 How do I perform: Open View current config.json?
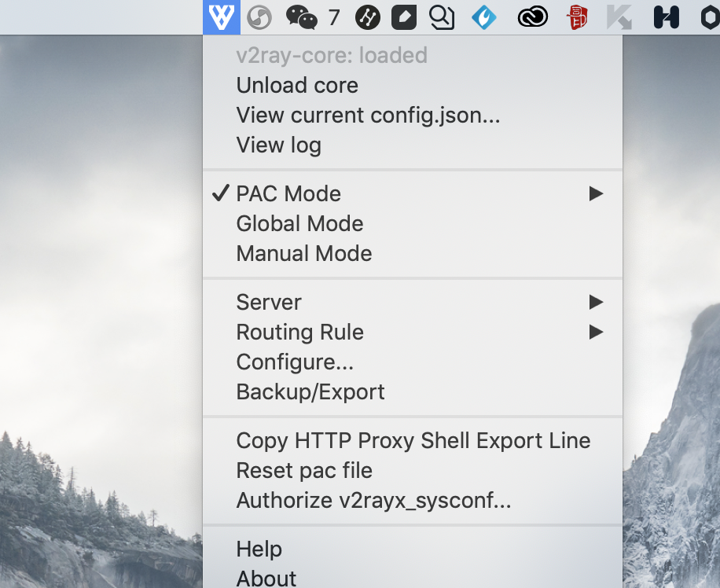[368, 115]
